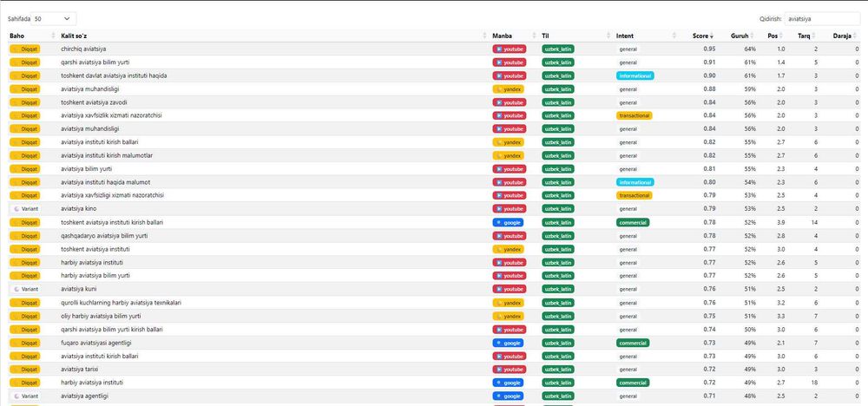Click the Variant badge for aviatsiya kino

pyautogui.click(x=25, y=208)
